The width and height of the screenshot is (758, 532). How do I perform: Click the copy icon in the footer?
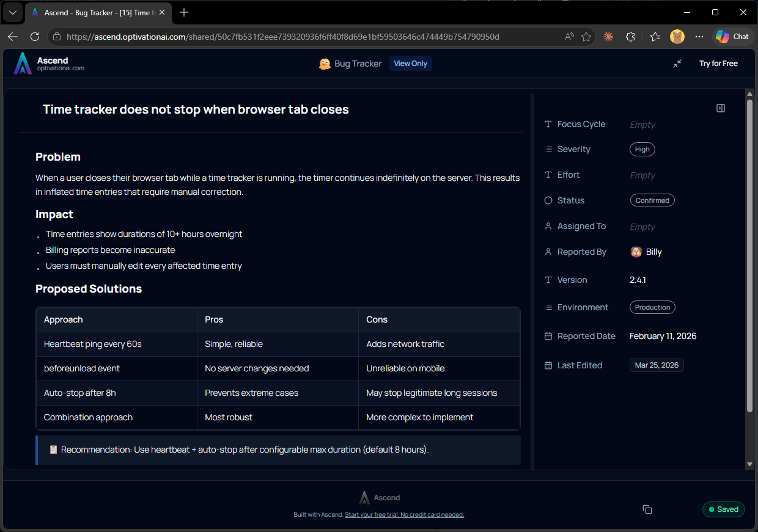coord(647,509)
